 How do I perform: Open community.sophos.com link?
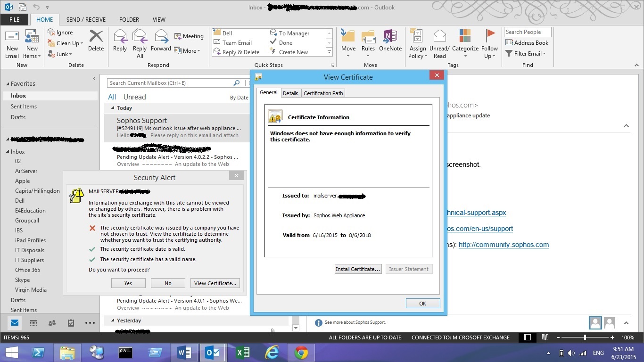(x=504, y=245)
